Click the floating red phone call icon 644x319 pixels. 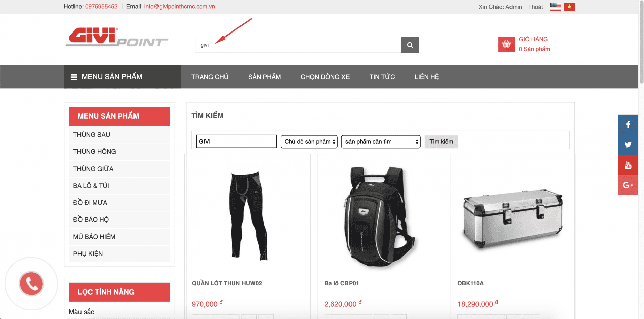pyautogui.click(x=31, y=283)
